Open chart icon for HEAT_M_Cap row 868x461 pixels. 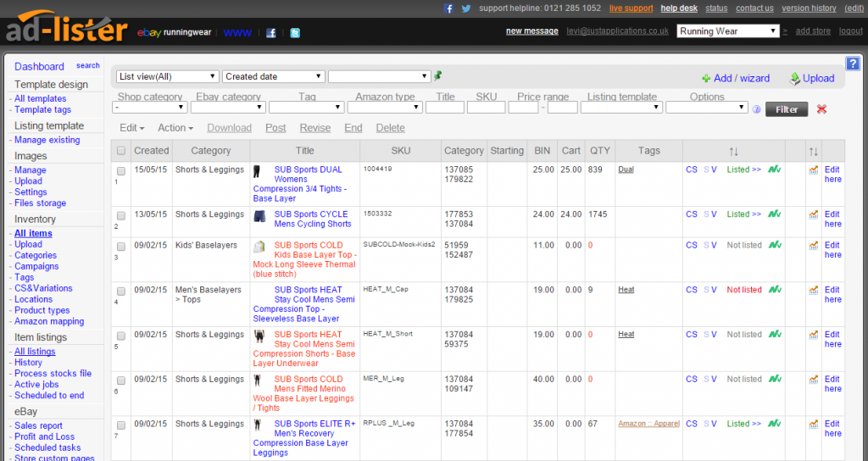813,290
